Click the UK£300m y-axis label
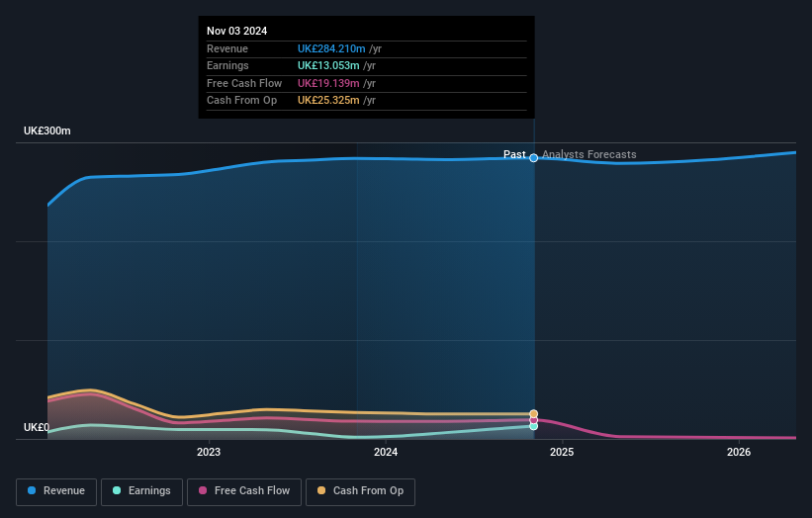The height and width of the screenshot is (518, 812). [47, 130]
